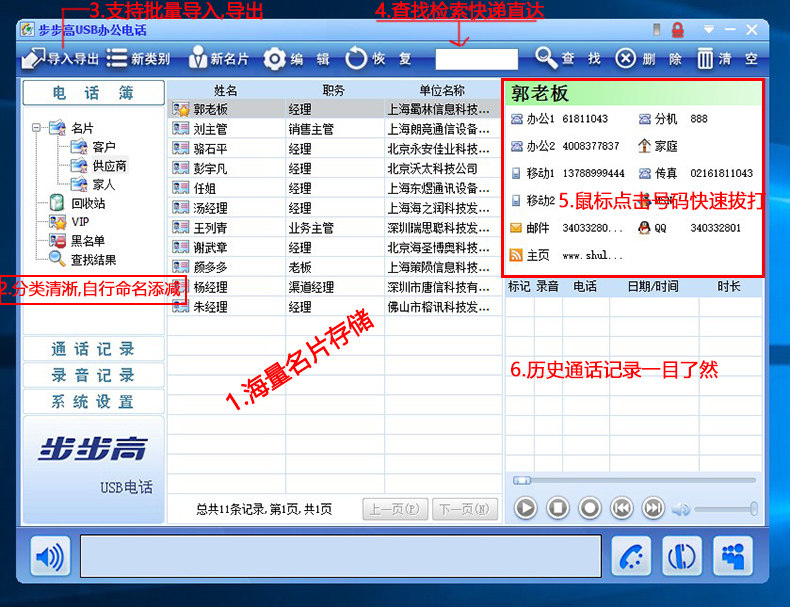Image resolution: width=790 pixels, height=607 pixels.
Task: Play the selected recording
Action: 525,508
